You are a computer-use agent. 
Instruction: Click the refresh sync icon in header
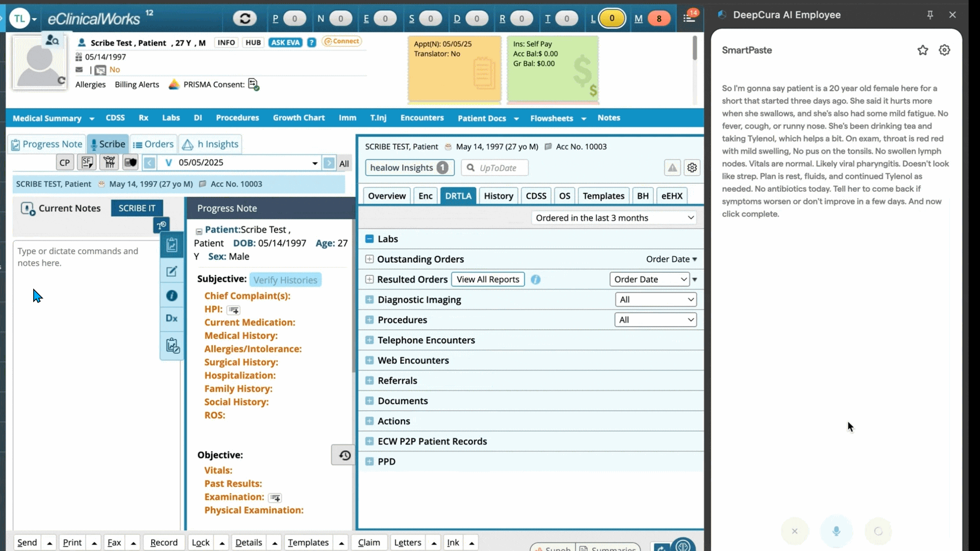coord(244,18)
